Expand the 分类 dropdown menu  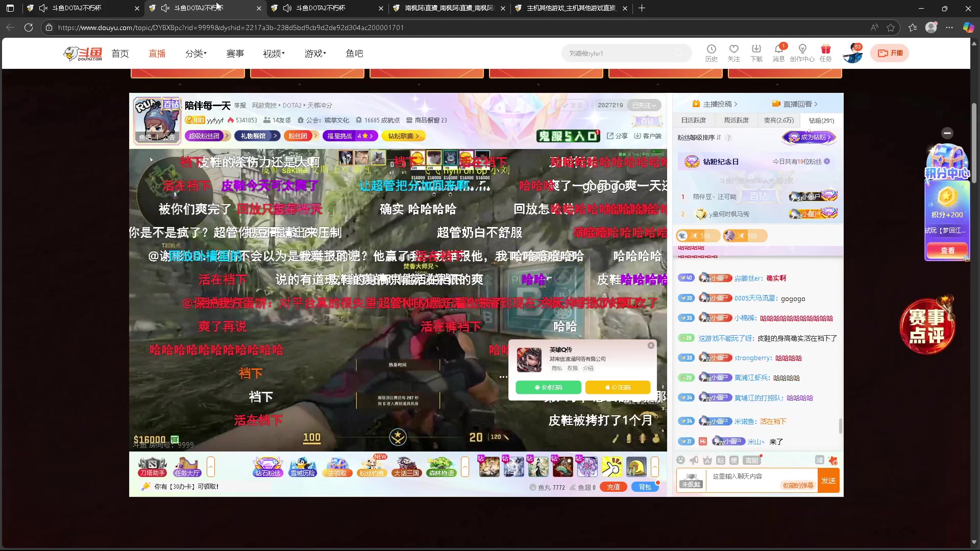click(196, 54)
